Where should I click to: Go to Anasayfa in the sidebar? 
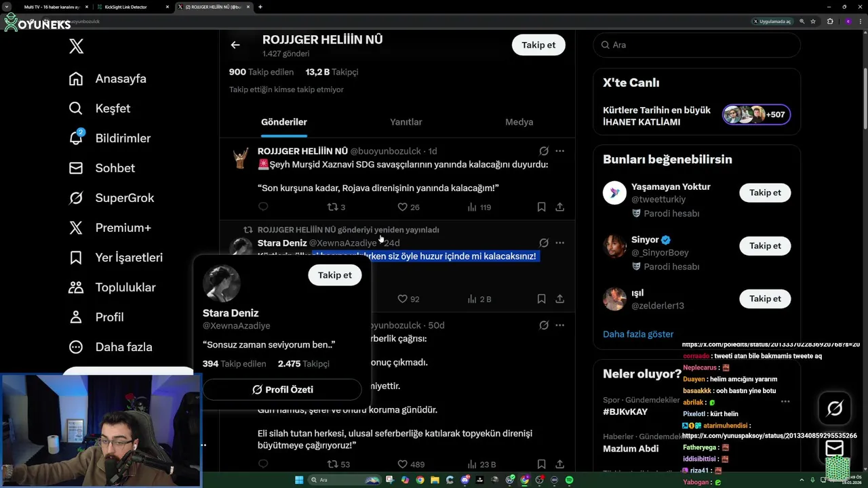pyautogui.click(x=108, y=79)
